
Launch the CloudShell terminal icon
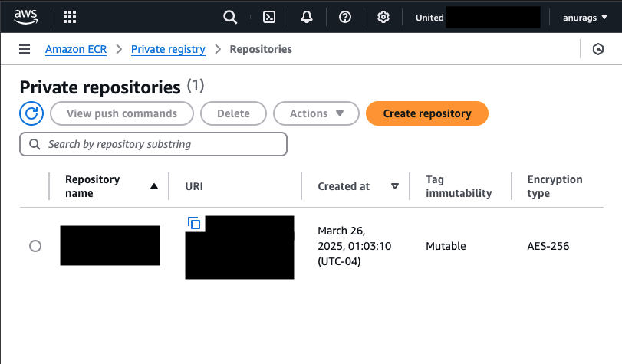(x=269, y=17)
